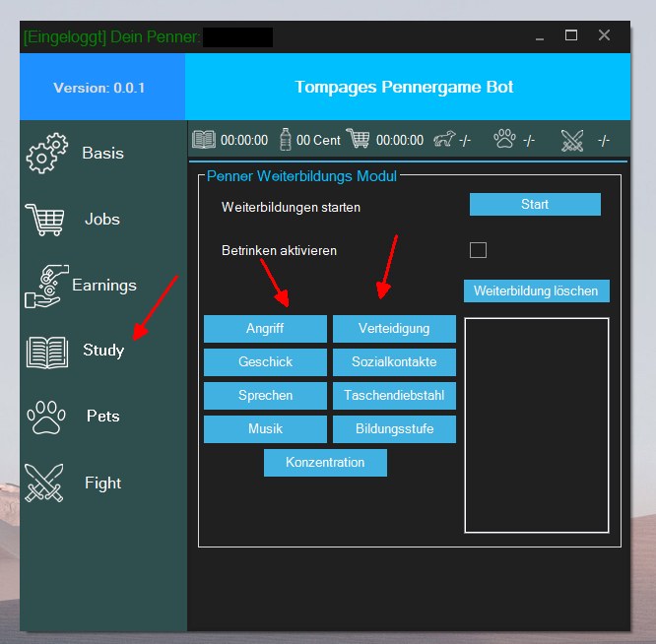Click the Bildungsstufe button

click(394, 429)
